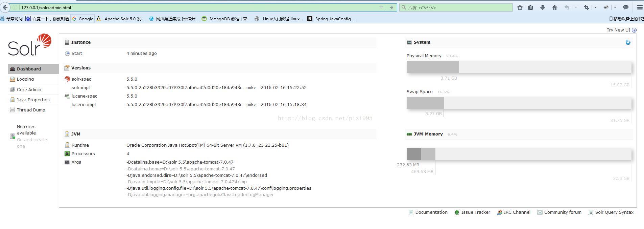The width and height of the screenshot is (644, 229).
Task: Open Core Admin in the Solr sidebar
Action: (x=33, y=89)
